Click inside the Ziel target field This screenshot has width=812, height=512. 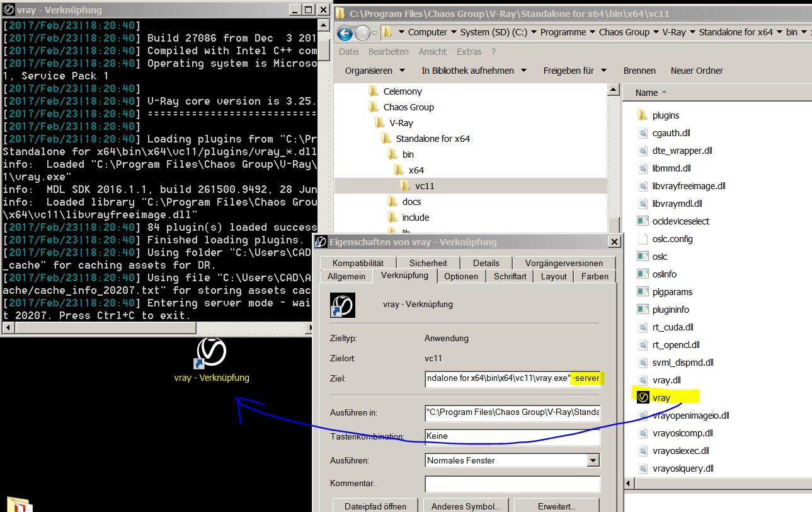tap(512, 378)
